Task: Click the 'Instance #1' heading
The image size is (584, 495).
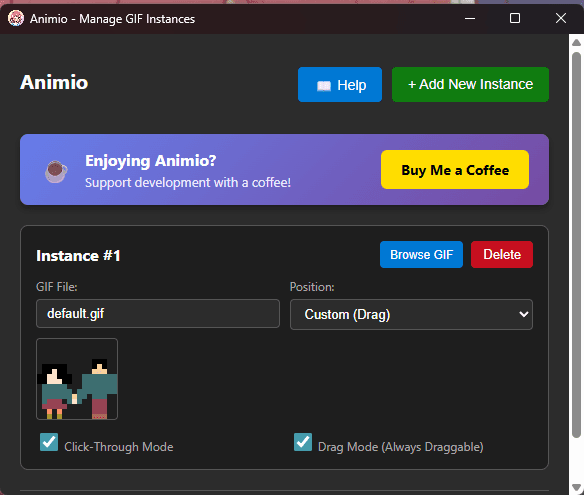Action: (x=78, y=256)
